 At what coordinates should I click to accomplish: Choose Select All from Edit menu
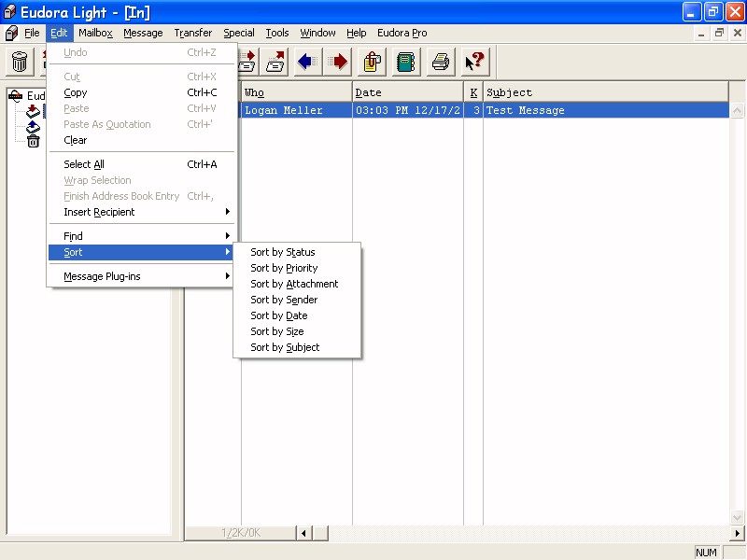(x=142, y=164)
